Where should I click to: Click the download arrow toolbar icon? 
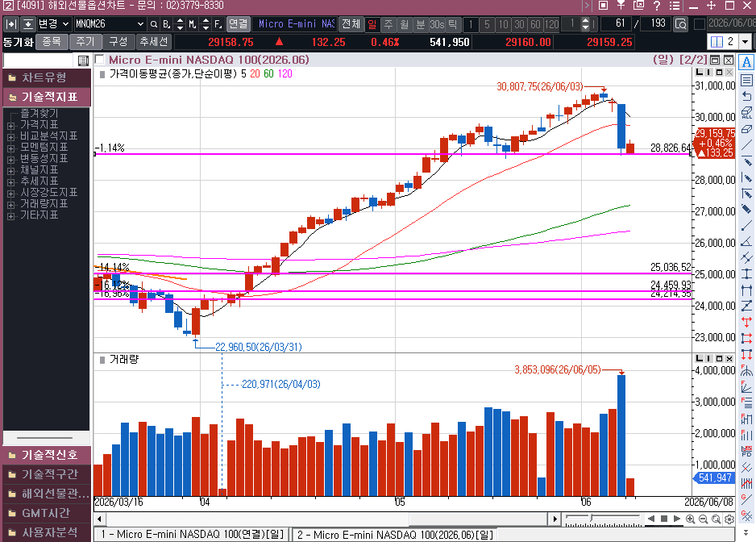pos(28,24)
